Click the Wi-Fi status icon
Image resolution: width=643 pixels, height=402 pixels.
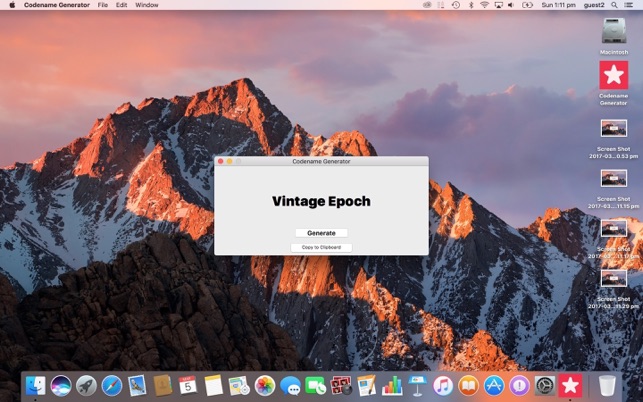click(x=484, y=5)
